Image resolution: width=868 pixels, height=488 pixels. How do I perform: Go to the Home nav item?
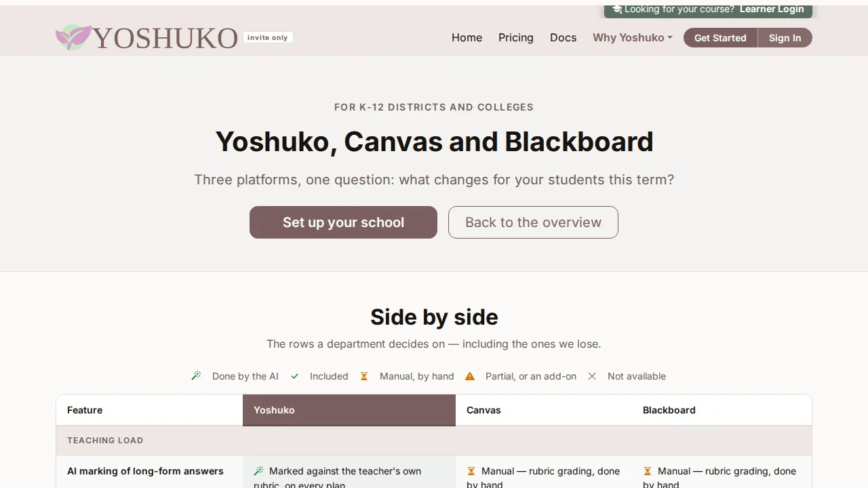click(467, 38)
